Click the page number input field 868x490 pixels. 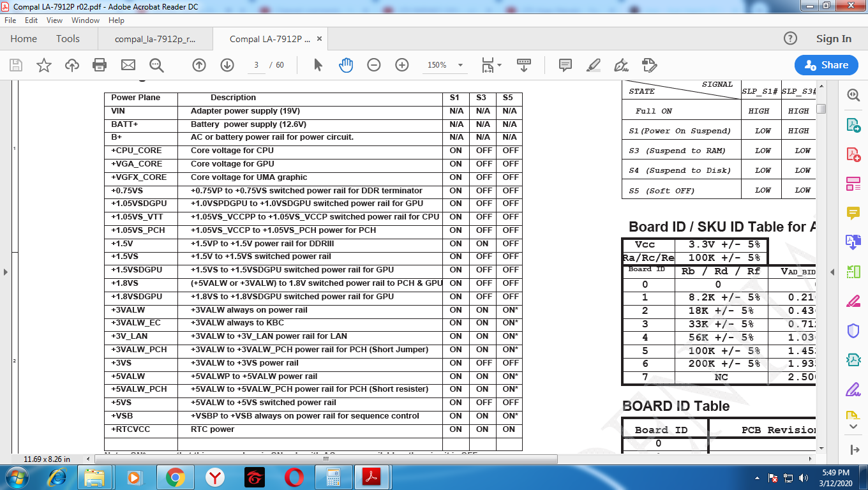pyautogui.click(x=256, y=65)
